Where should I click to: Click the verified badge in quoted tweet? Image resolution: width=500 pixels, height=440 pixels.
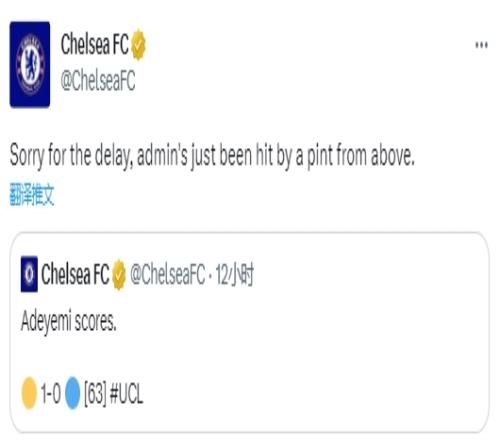pyautogui.click(x=119, y=275)
